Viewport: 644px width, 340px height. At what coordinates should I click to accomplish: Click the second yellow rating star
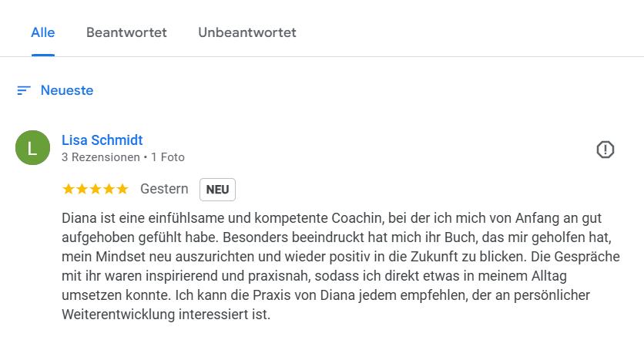tap(82, 189)
